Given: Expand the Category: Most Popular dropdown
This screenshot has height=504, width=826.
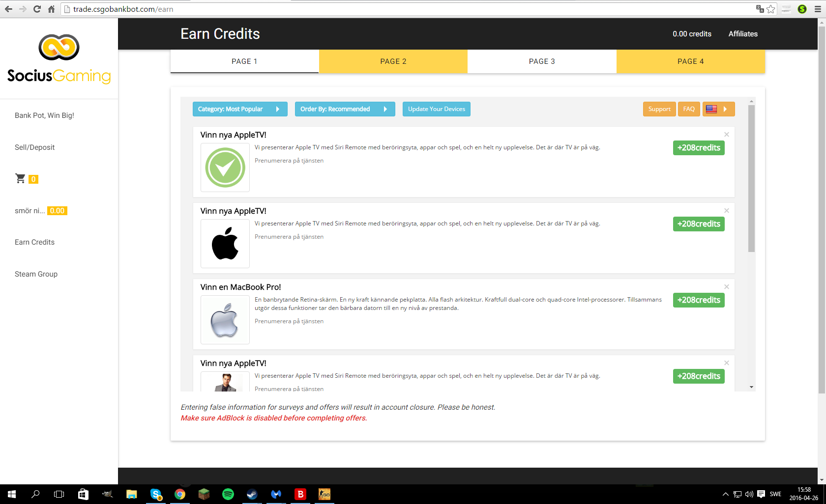Looking at the screenshot, I should pos(240,109).
